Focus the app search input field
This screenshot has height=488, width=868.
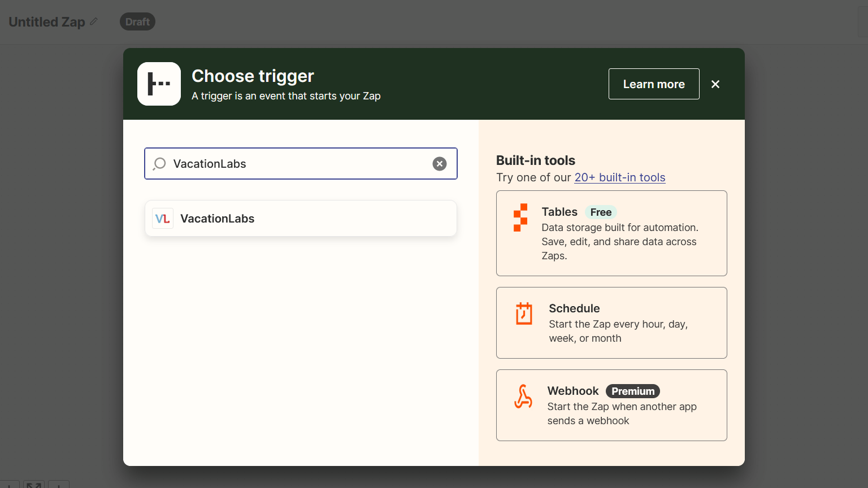[x=300, y=164]
